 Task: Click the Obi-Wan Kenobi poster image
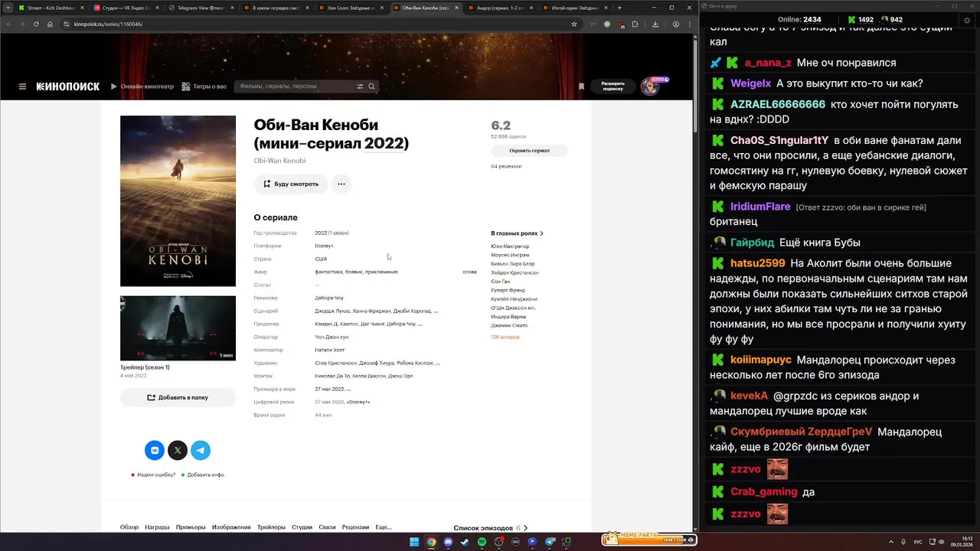point(178,201)
